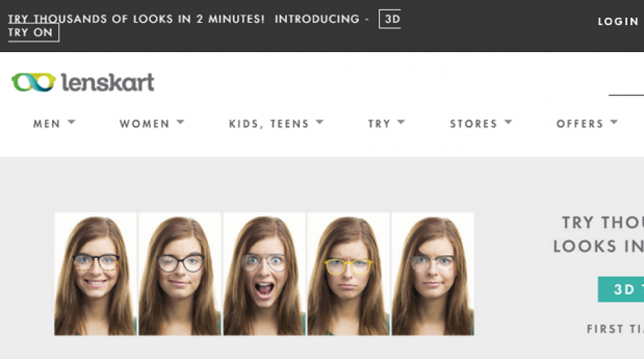Viewport: 644px width, 359px height.
Task: Select the winking face photo thumbnail
Action: [180, 273]
